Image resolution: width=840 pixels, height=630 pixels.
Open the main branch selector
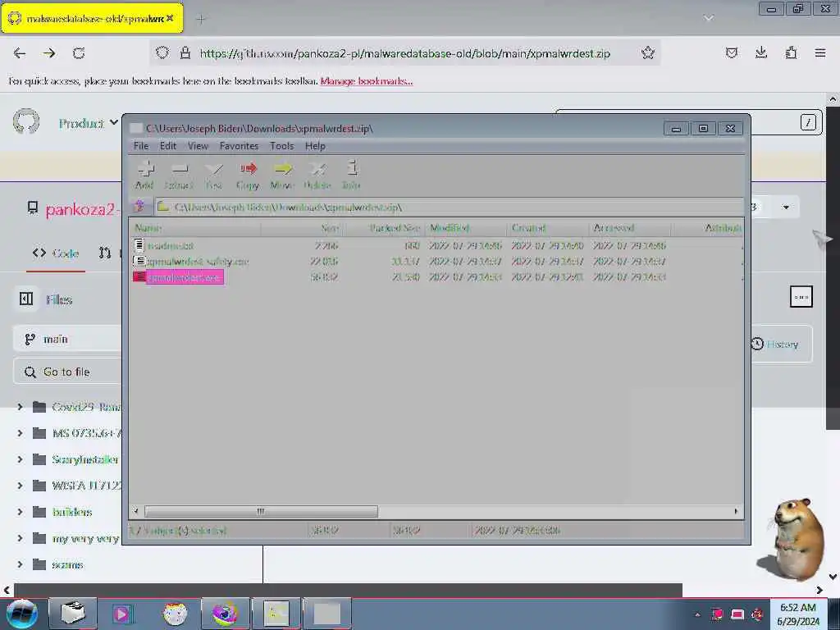coord(67,339)
